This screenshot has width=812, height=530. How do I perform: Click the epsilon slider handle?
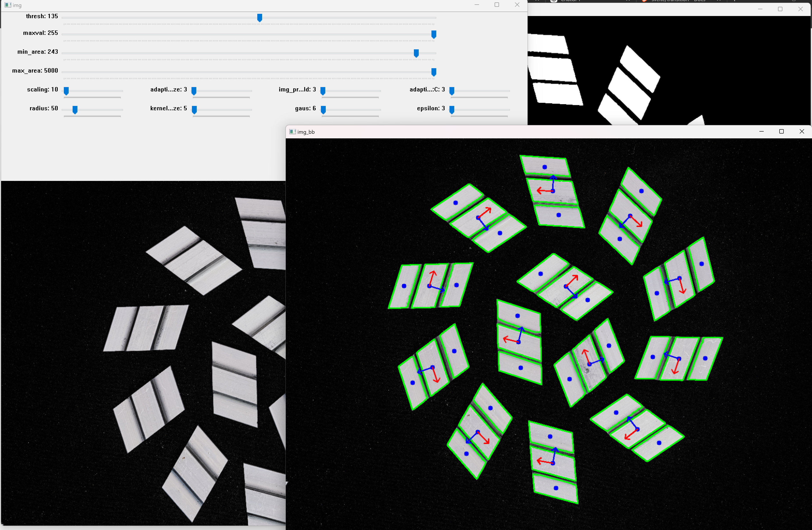point(452,109)
